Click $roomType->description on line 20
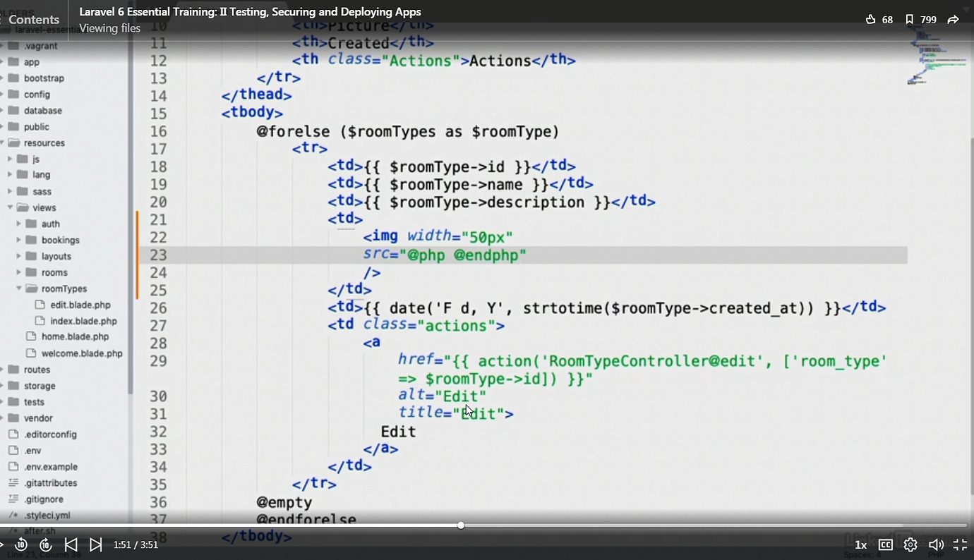The height and width of the screenshot is (560, 974). pos(487,202)
